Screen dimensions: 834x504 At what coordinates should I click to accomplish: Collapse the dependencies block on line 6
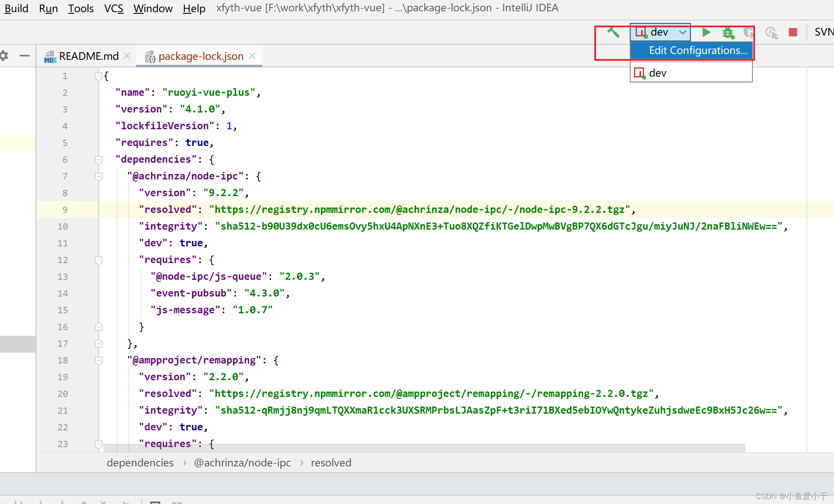99,159
